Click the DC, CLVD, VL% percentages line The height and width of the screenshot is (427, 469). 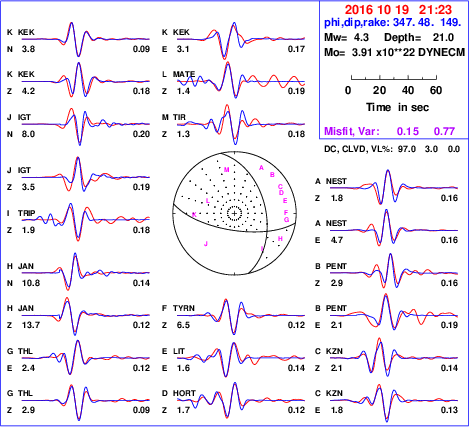coord(392,149)
